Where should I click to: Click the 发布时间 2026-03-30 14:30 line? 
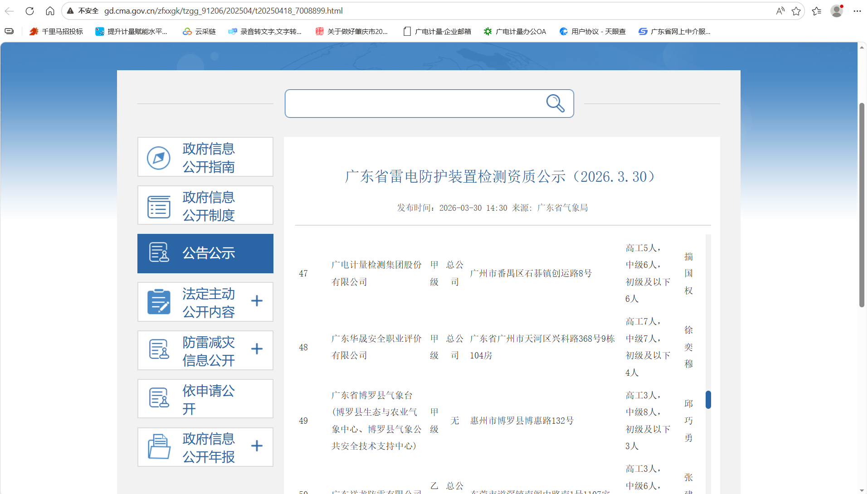tap(452, 208)
